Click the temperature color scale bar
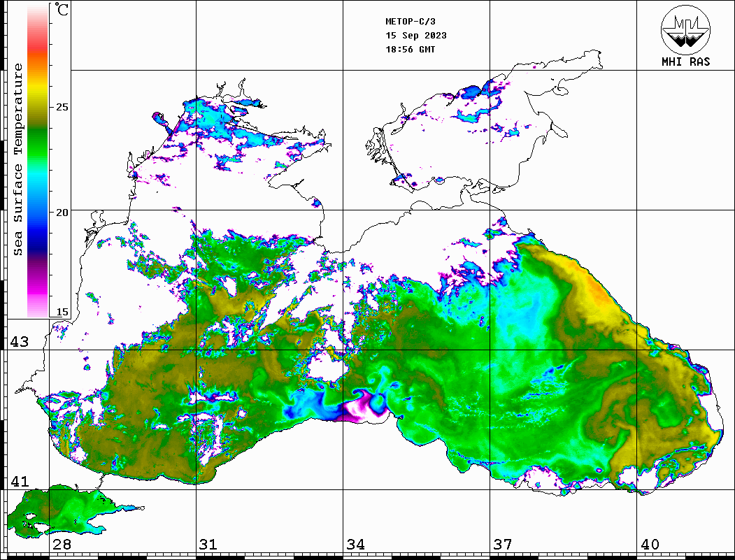This screenshot has height=560, width=735. pyautogui.click(x=38, y=161)
